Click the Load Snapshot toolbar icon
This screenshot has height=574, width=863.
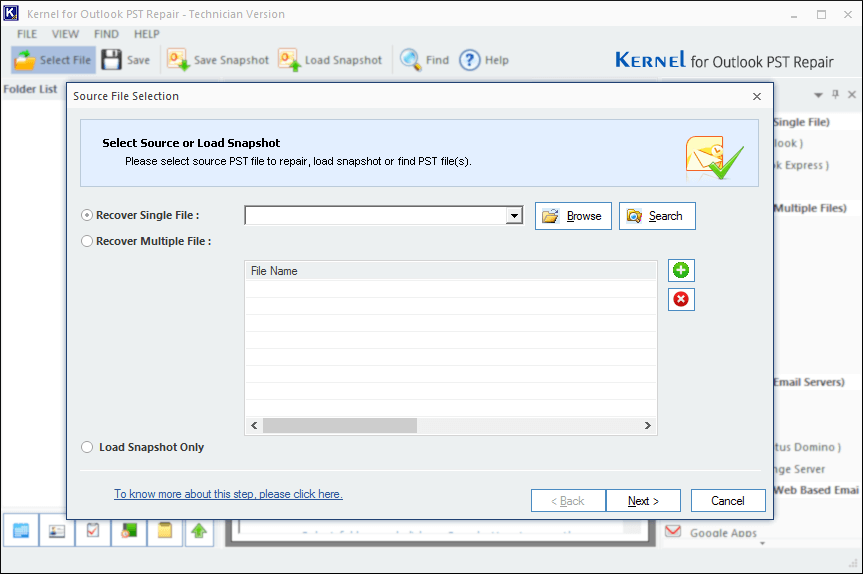[x=290, y=60]
